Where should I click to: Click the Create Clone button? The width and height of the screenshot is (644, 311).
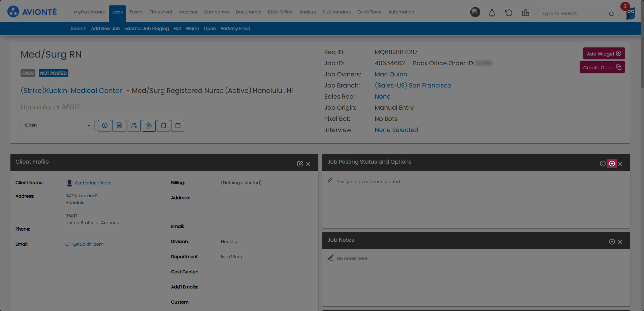tap(602, 67)
